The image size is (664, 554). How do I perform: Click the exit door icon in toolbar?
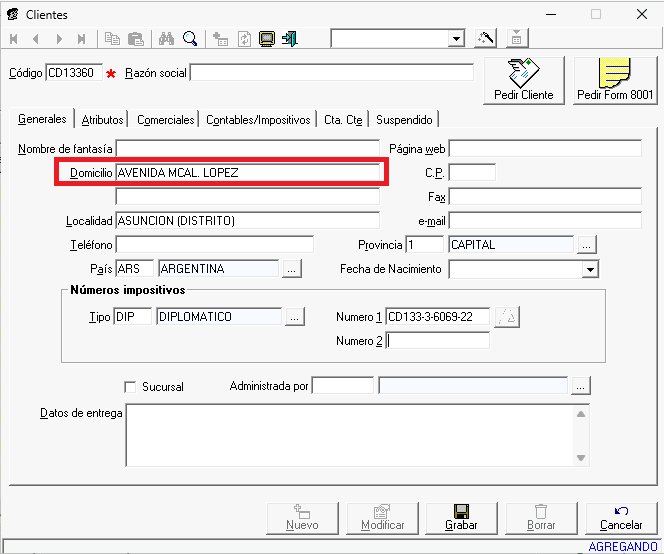(x=290, y=39)
